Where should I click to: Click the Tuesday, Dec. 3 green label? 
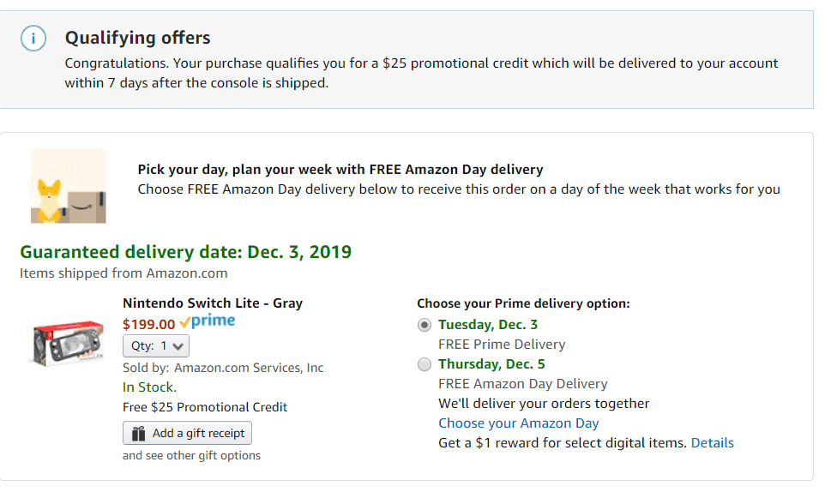coord(488,325)
